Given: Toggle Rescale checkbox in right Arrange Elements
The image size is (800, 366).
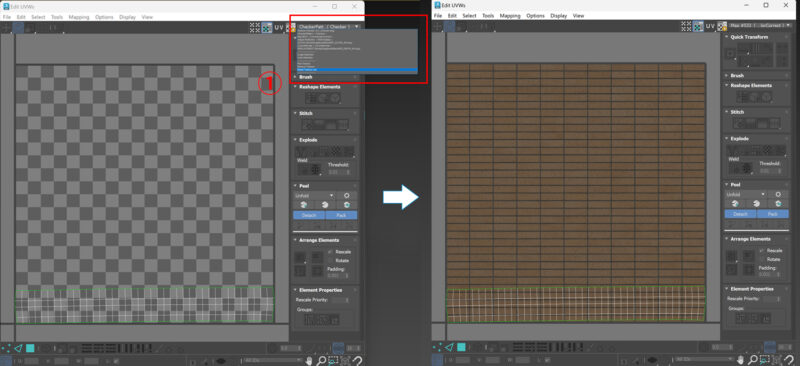Looking at the screenshot, I should [761, 250].
